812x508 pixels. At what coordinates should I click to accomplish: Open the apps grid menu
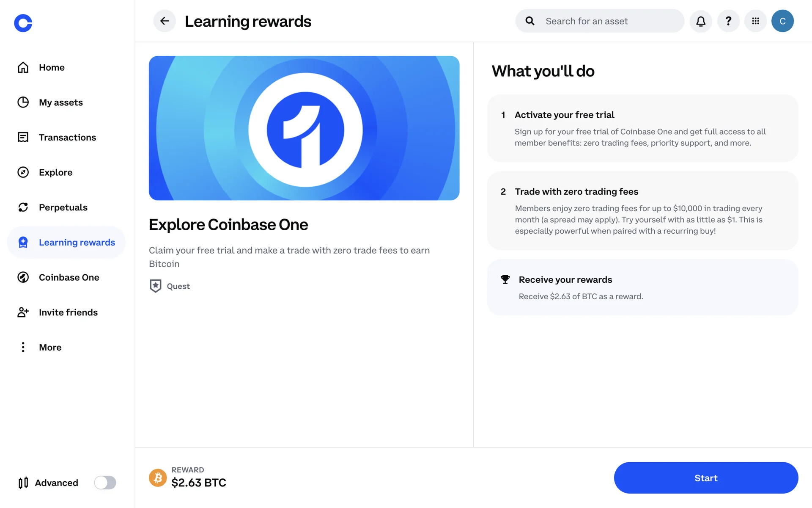tap(755, 21)
